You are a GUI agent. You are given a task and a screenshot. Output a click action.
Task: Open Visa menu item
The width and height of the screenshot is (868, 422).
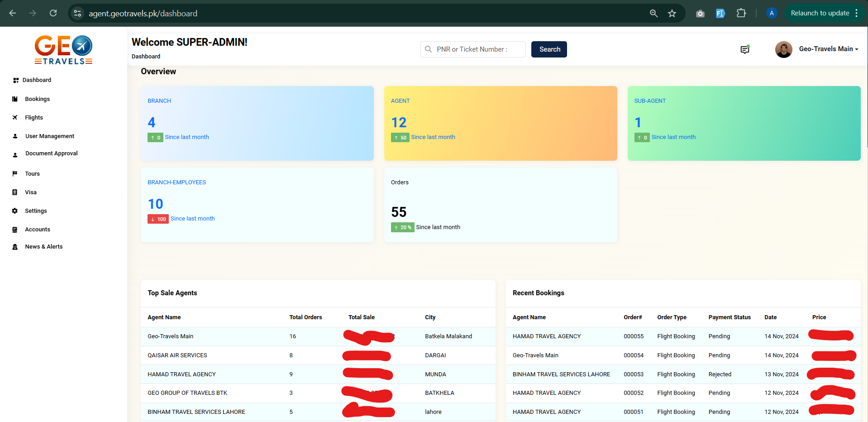coord(31,192)
